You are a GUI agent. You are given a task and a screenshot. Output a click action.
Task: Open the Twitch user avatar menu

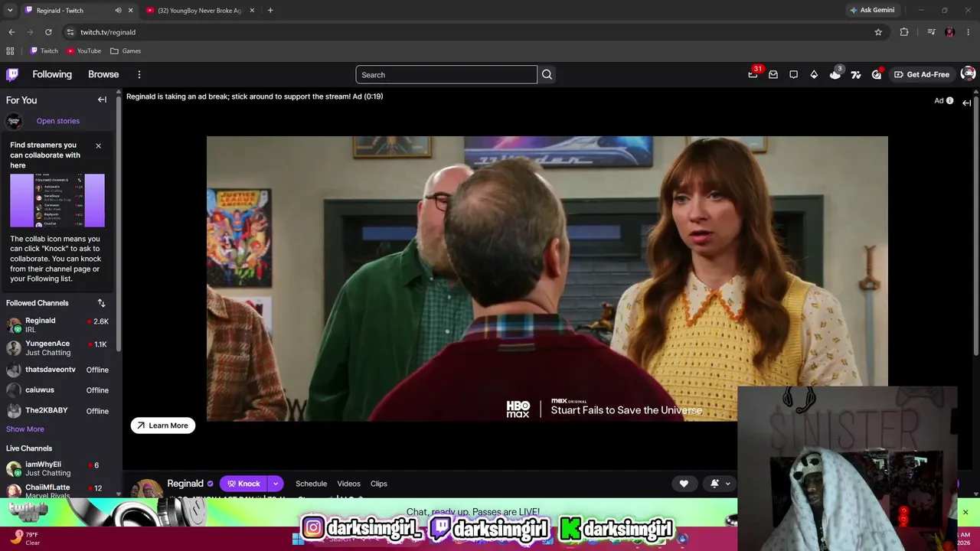[968, 74]
